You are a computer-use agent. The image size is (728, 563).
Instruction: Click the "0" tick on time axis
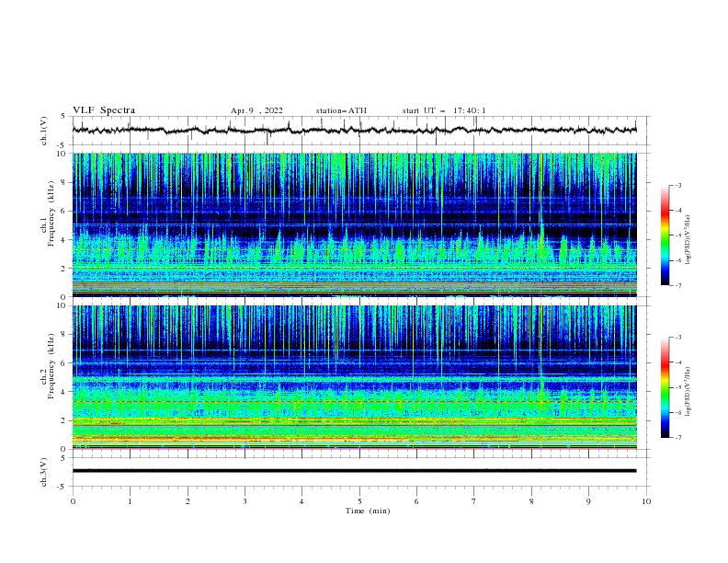[x=73, y=501]
